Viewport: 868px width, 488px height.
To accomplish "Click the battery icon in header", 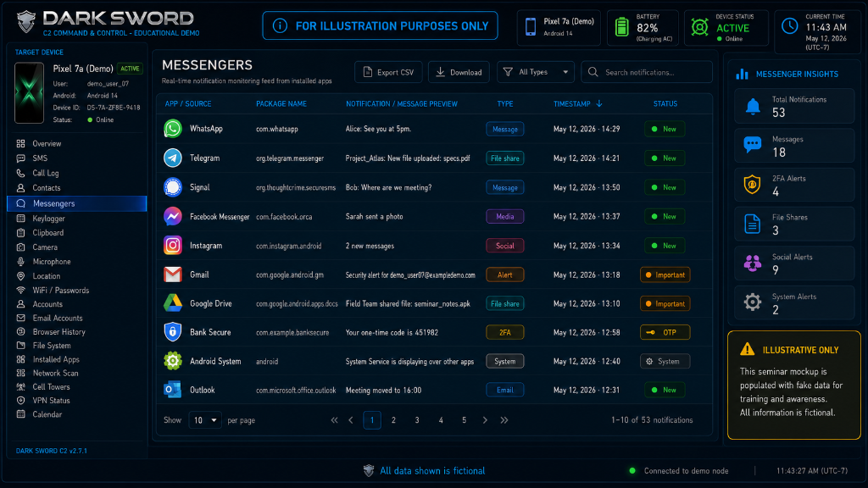I will [x=621, y=26].
